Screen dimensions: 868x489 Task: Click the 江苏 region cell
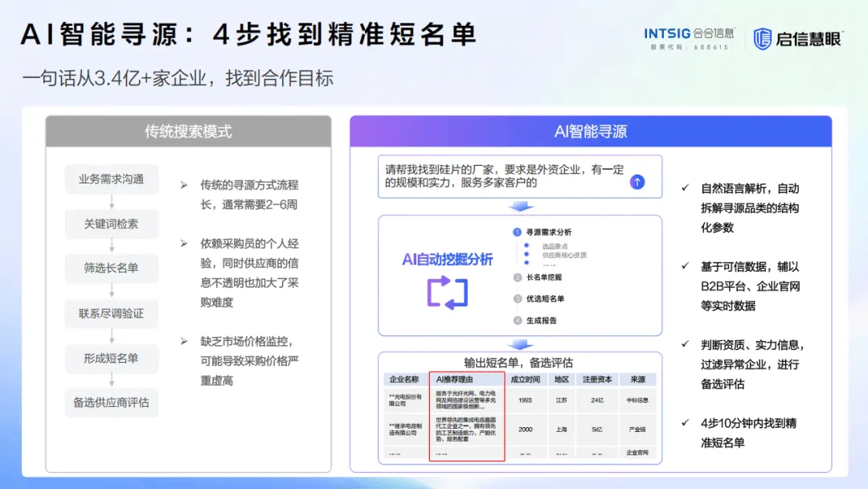(561, 400)
